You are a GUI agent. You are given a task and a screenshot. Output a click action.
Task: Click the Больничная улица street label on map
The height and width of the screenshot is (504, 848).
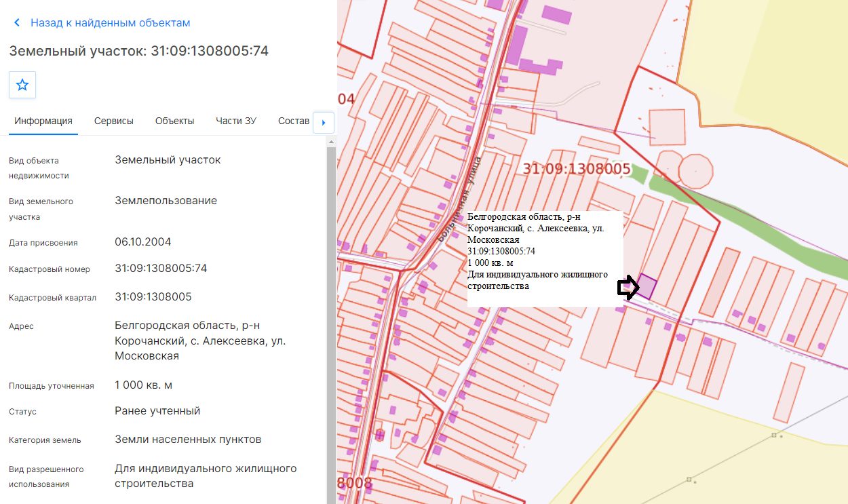coord(460,201)
